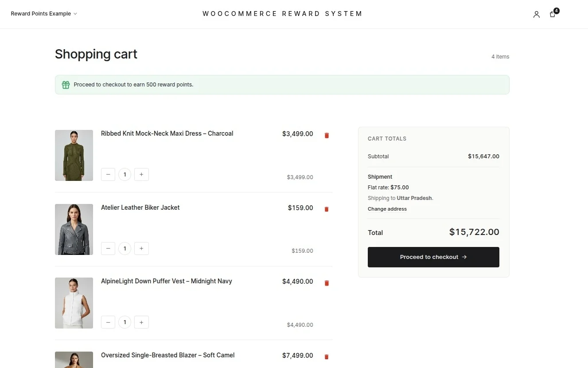Open AlpineLight Down Puffer Vest product link

pyautogui.click(x=167, y=281)
